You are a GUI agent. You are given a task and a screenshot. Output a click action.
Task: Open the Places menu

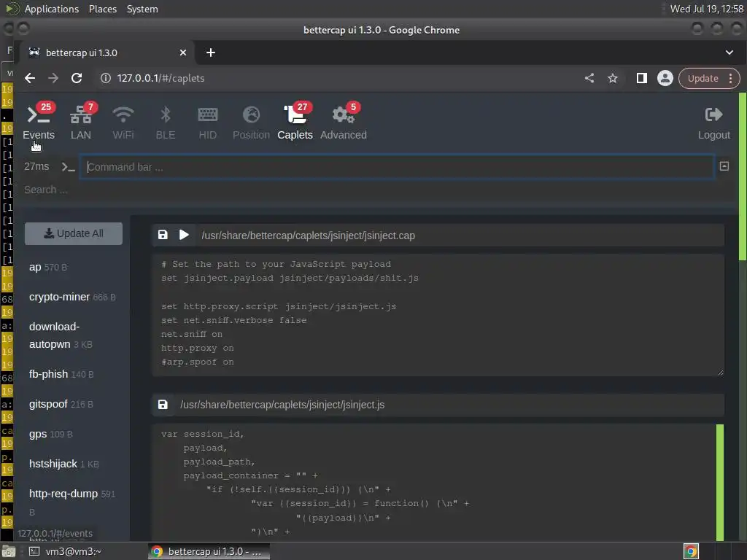coord(103,9)
